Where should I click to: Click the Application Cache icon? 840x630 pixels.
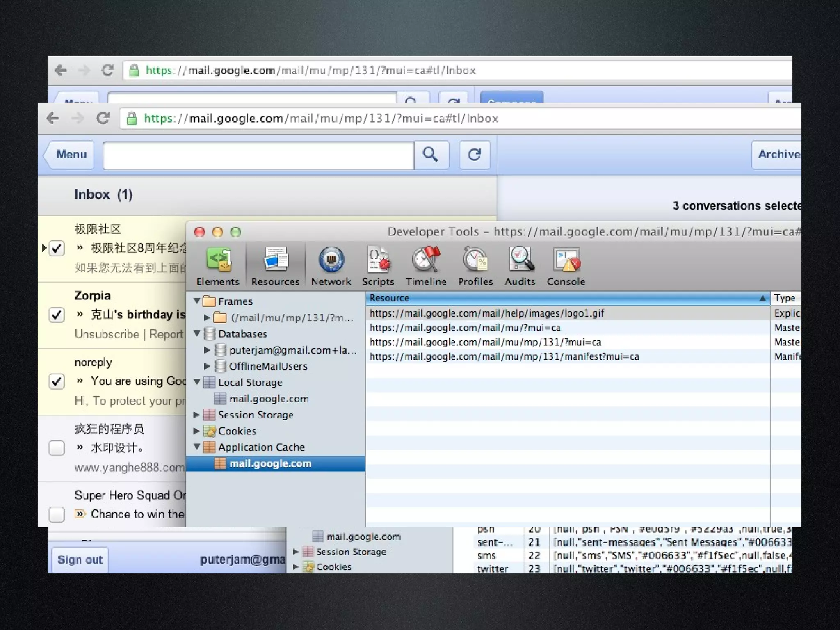coord(209,447)
